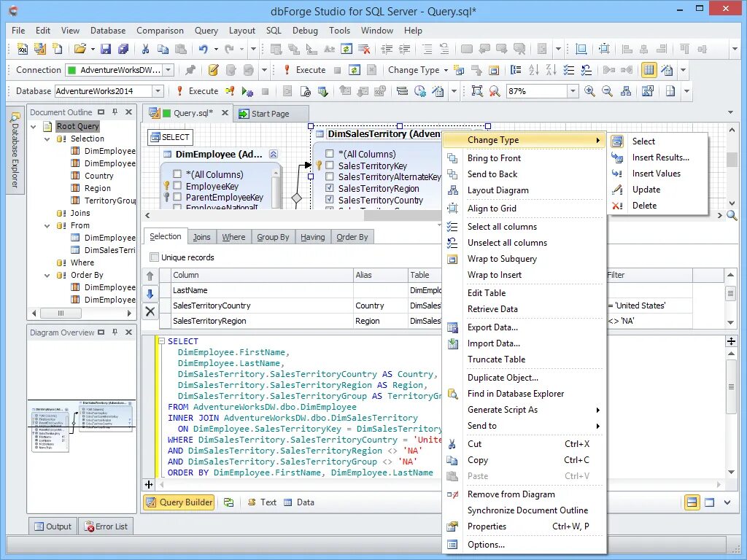Click the columns grid scroll down arrow
747x560 pixels.
[730, 322]
